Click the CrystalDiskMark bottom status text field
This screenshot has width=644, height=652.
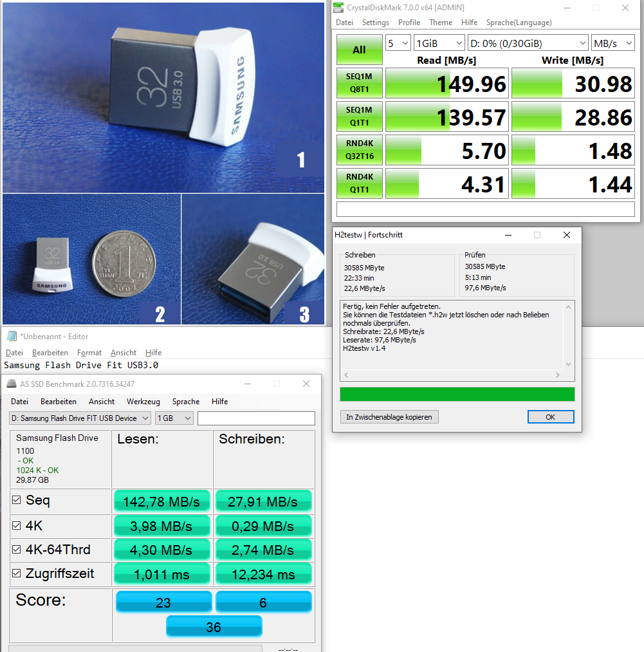coord(486,209)
